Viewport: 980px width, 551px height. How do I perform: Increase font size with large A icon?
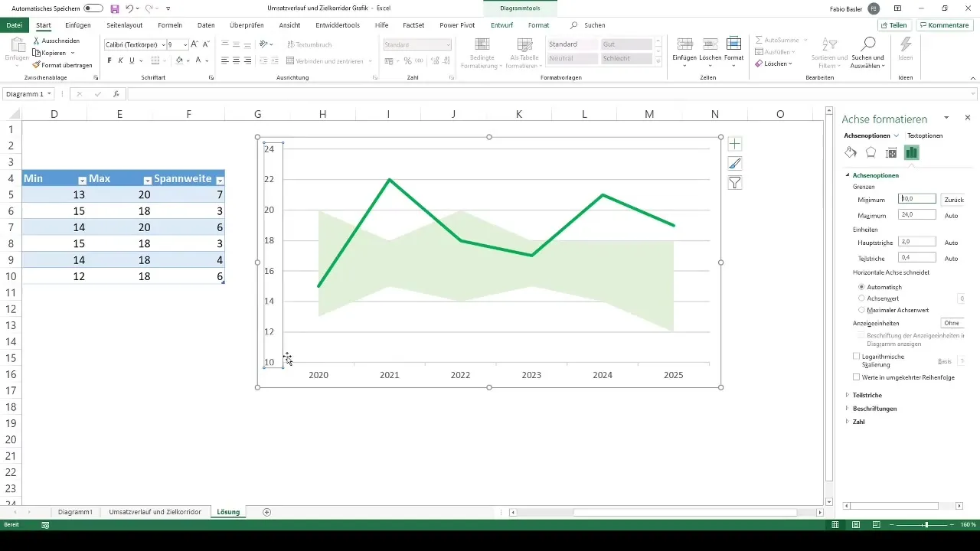click(x=194, y=44)
